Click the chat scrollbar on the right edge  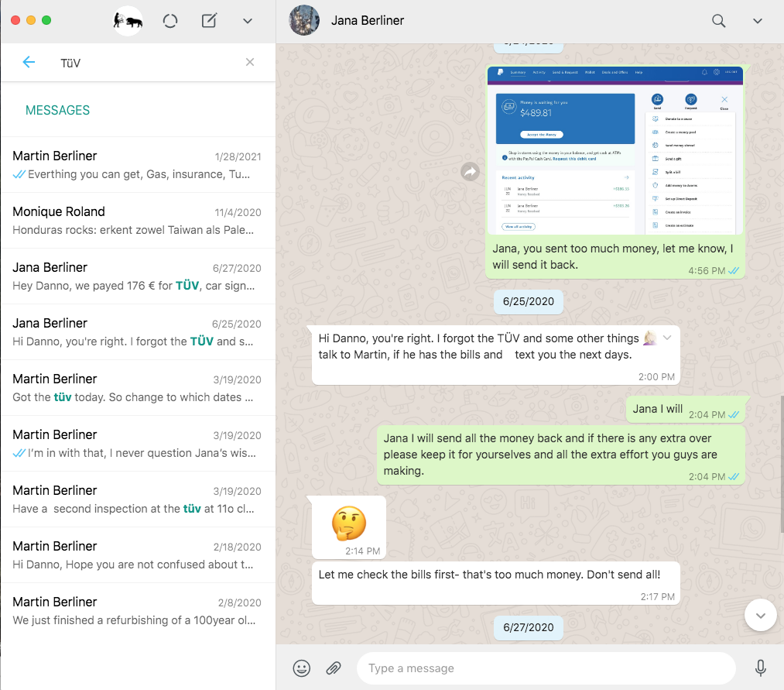pos(782,465)
